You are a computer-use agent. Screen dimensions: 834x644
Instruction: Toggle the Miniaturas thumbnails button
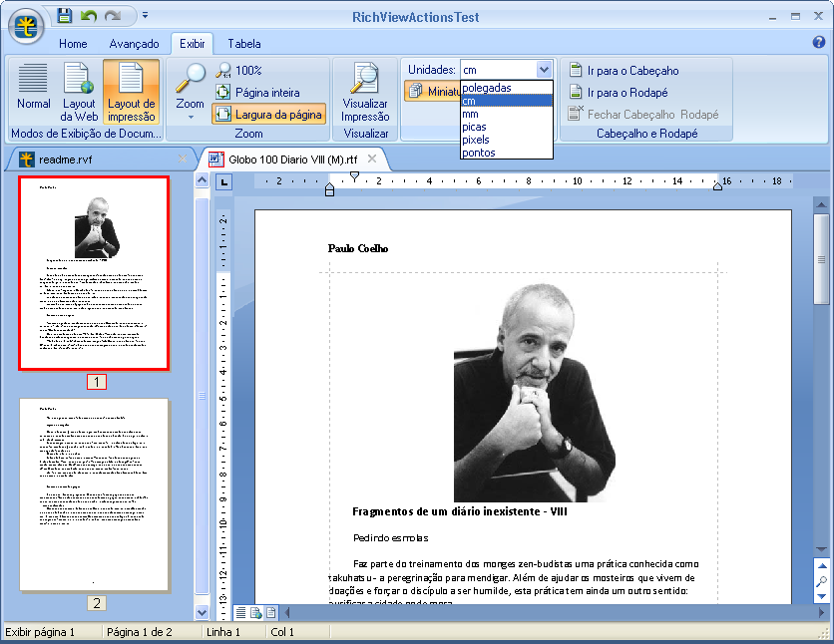[431, 91]
